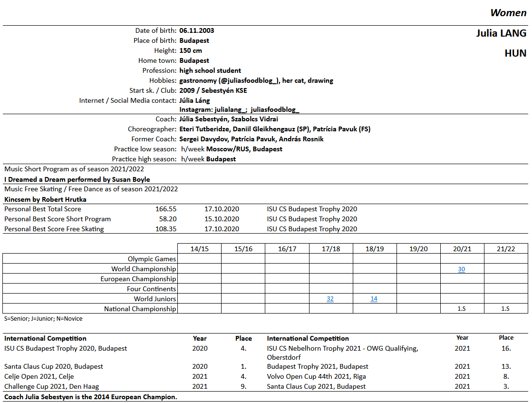Select the 'European Championship' row label
This screenshot has width=532, height=403.
pyautogui.click(x=138, y=279)
